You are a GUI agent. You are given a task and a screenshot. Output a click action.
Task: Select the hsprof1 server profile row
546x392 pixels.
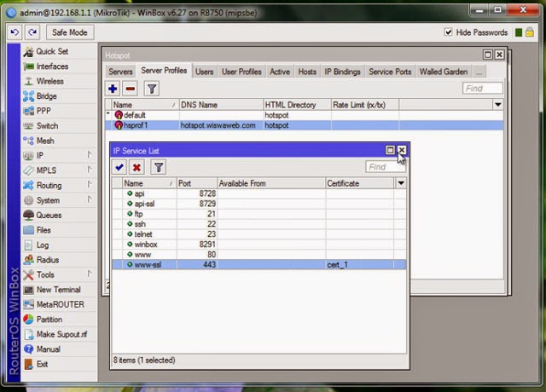tap(305, 125)
